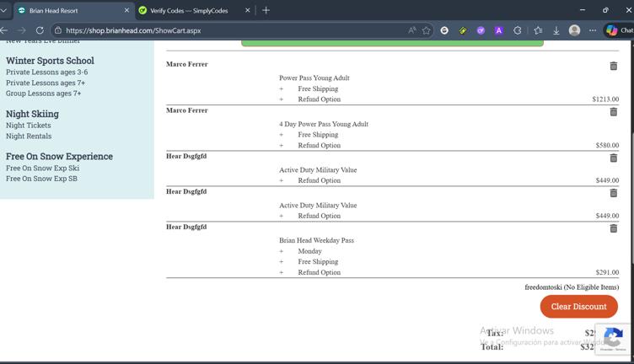Click the Winter Sports School heading
Image resolution: width=634 pixels, height=364 pixels.
[x=50, y=61]
